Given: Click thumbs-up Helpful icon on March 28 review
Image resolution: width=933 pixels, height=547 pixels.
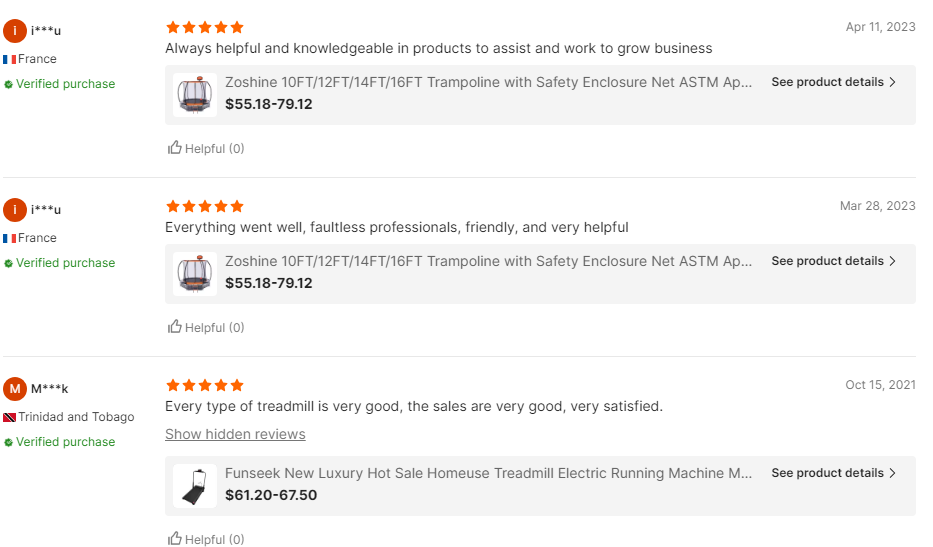Looking at the screenshot, I should (x=175, y=327).
